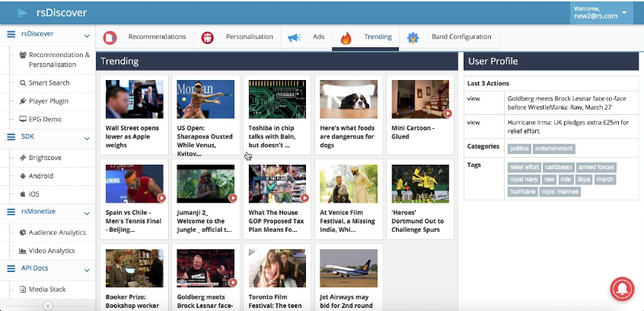Click the Trending flame icon
This screenshot has width=644, height=311.
click(346, 37)
